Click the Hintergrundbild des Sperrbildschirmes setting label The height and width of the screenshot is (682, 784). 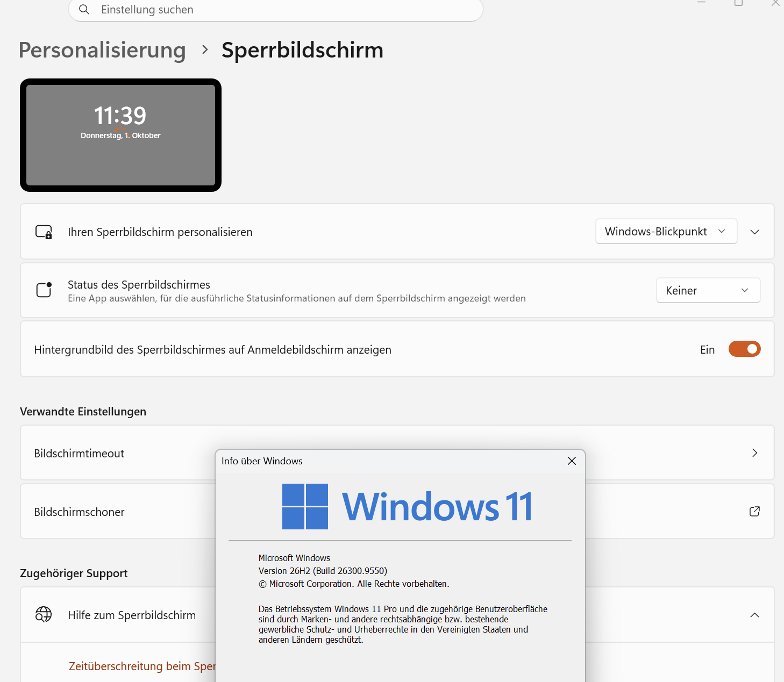[x=212, y=350]
